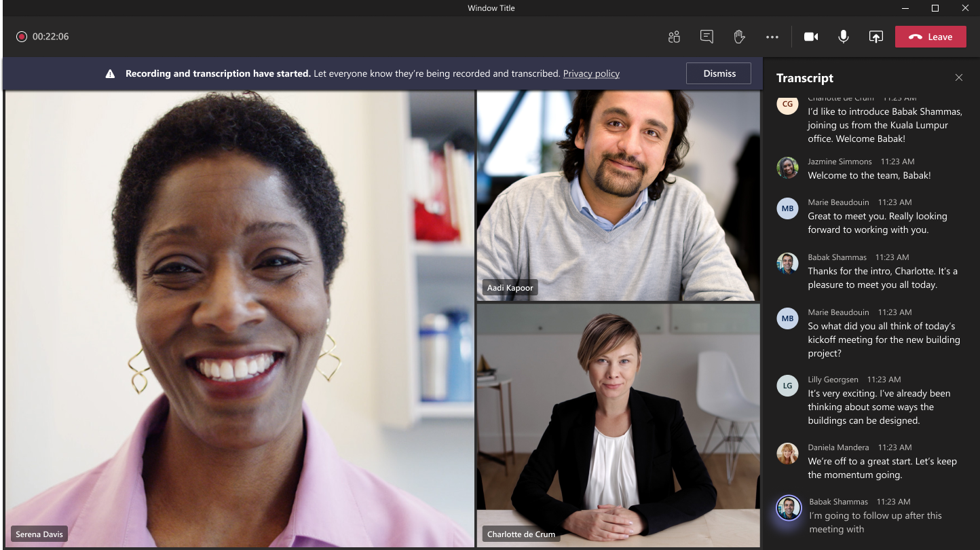980x550 pixels.
Task: Click Marie Beaudouin's MB initials avatar
Action: (787, 208)
